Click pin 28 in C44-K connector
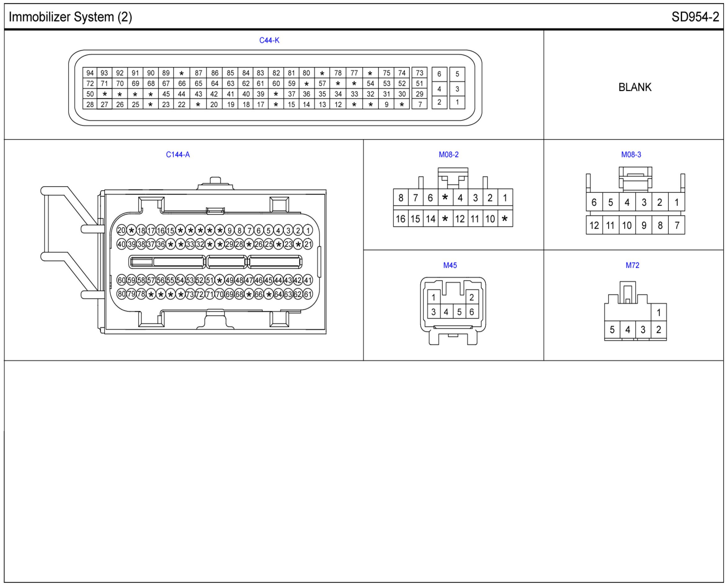 (90, 104)
